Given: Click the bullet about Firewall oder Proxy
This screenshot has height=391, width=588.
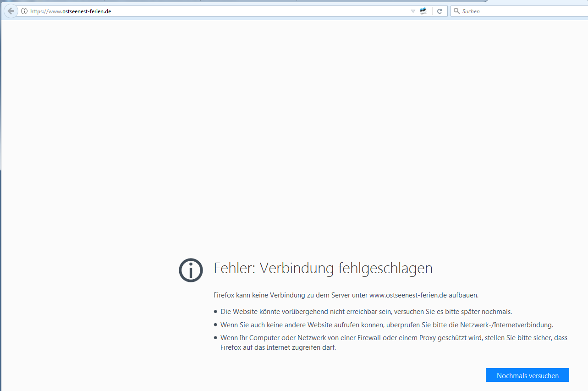Looking at the screenshot, I should pos(394,342).
